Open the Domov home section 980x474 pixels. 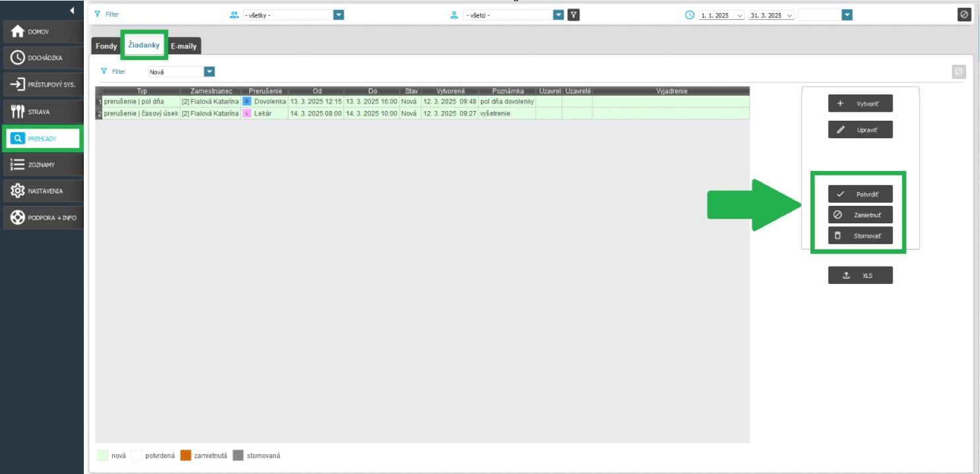pos(42,32)
